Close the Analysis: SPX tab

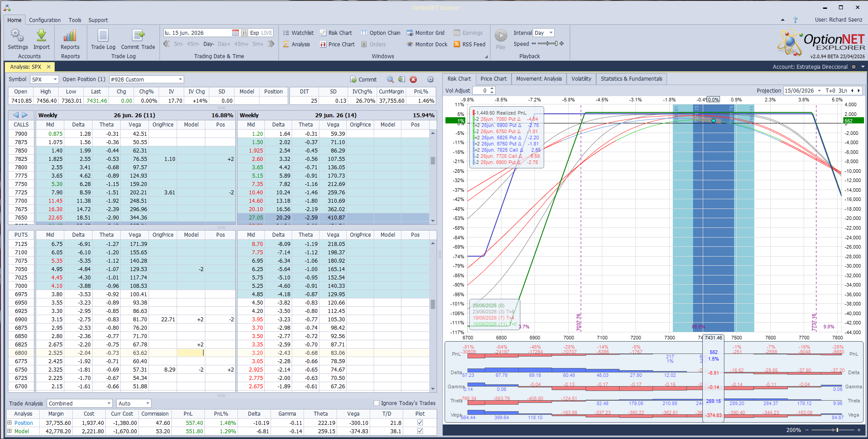[x=48, y=67]
